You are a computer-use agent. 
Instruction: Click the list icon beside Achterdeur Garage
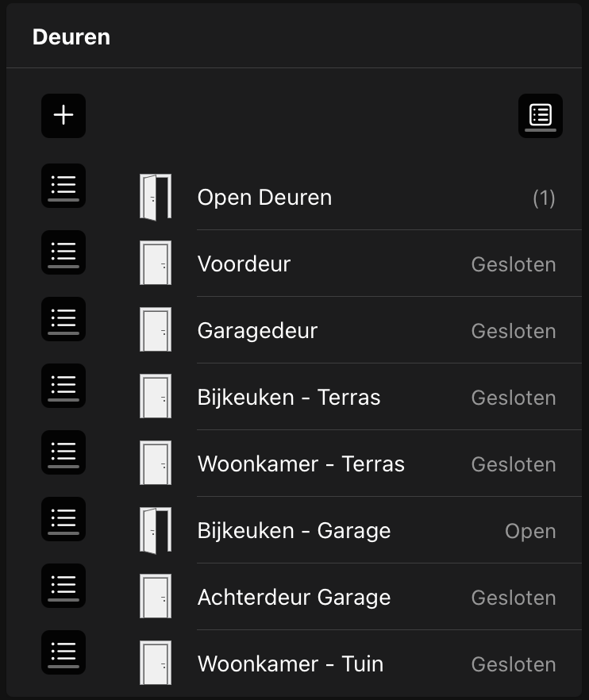64,586
